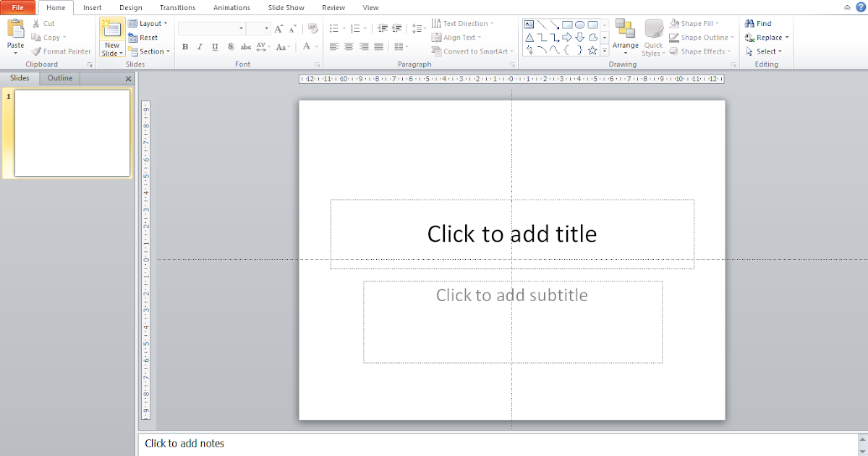868x456 pixels.
Task: Select the Format Painter tool
Action: coord(61,51)
